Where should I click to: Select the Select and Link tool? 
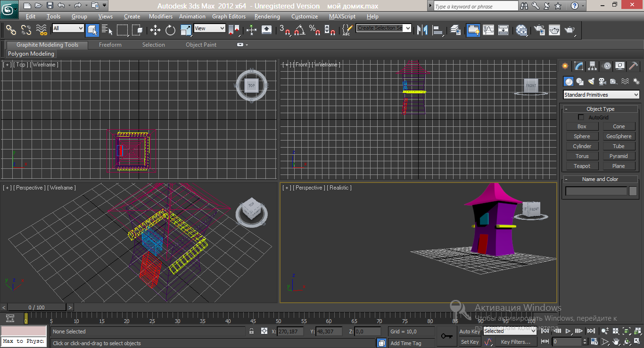point(11,30)
